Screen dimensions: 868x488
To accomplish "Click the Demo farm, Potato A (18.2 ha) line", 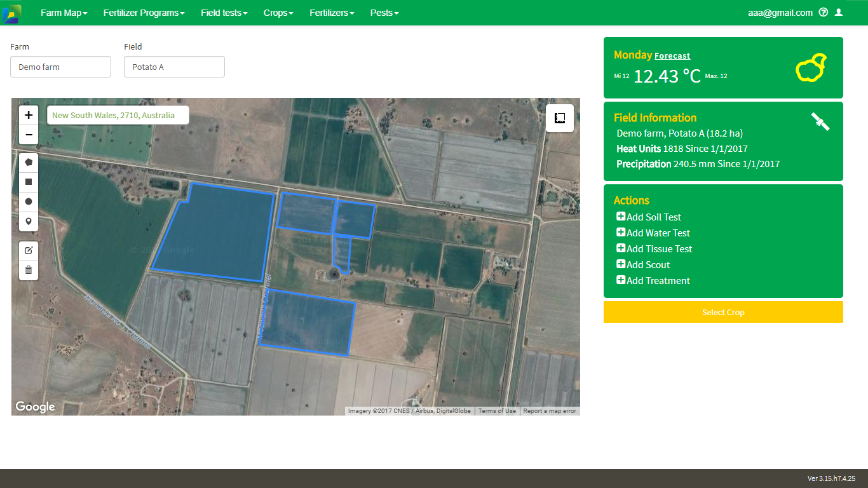I will [x=680, y=133].
